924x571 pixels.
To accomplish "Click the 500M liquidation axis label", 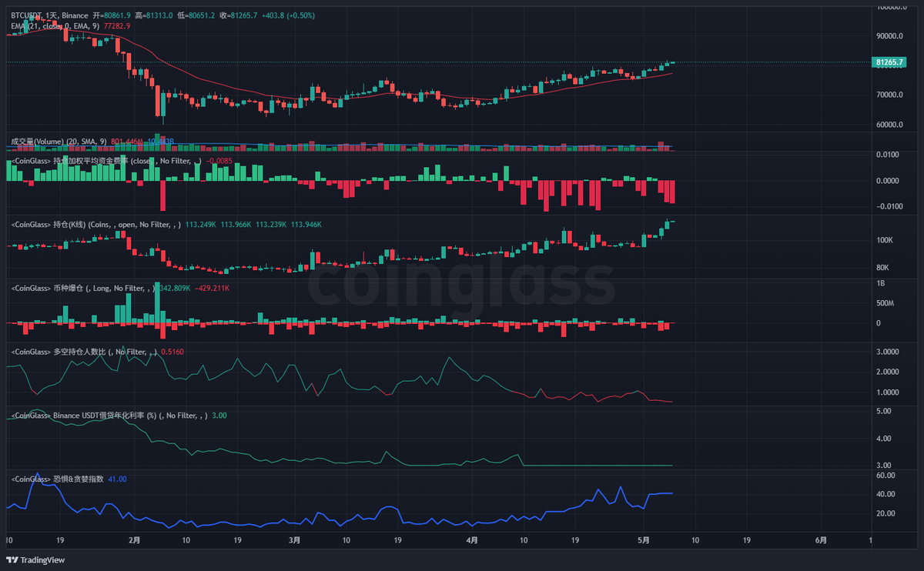I will tap(886, 303).
